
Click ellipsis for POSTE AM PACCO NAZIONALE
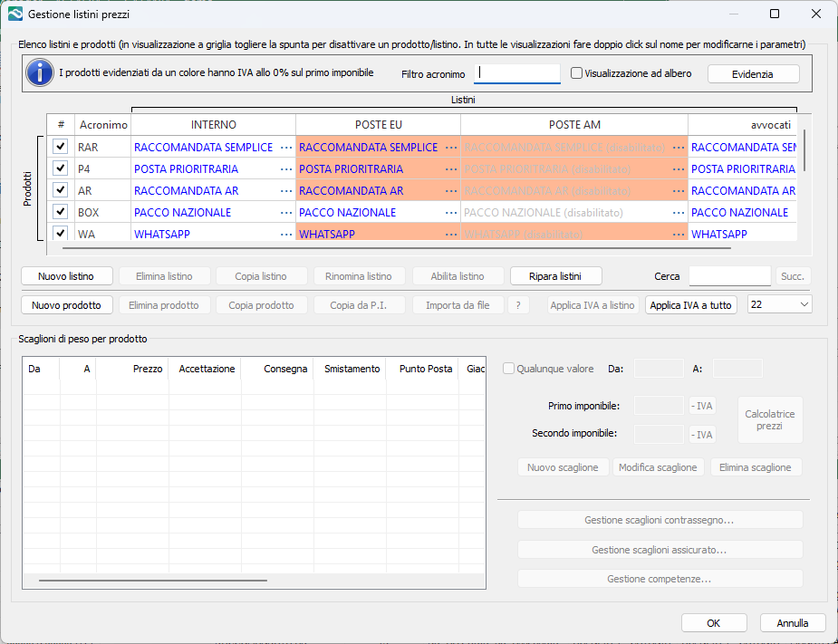click(x=679, y=213)
